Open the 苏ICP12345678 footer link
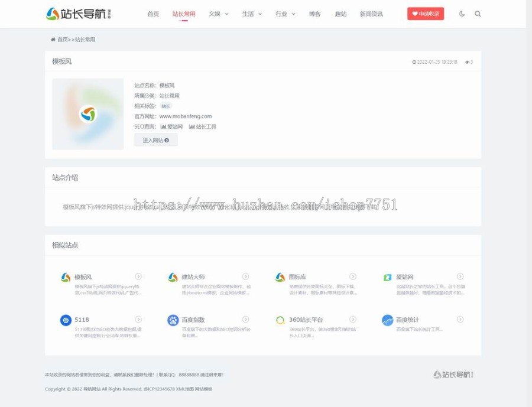532x407 pixels. [159, 389]
